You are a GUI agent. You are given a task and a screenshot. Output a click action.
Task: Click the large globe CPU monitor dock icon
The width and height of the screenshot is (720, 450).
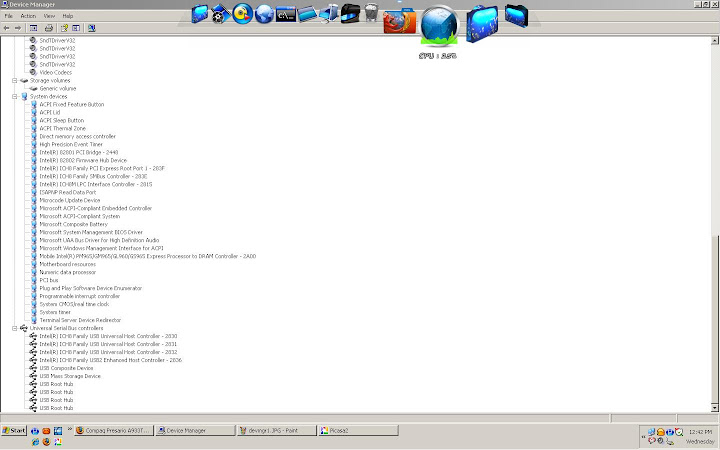439,26
